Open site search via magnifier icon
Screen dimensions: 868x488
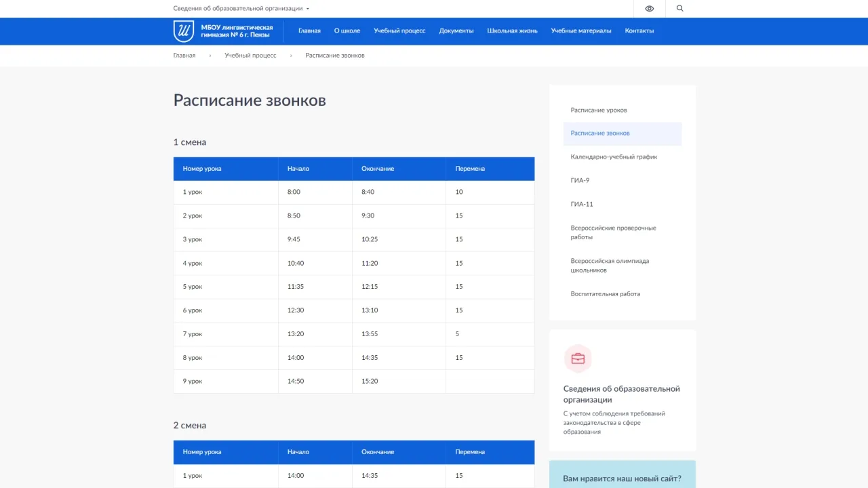pyautogui.click(x=680, y=9)
